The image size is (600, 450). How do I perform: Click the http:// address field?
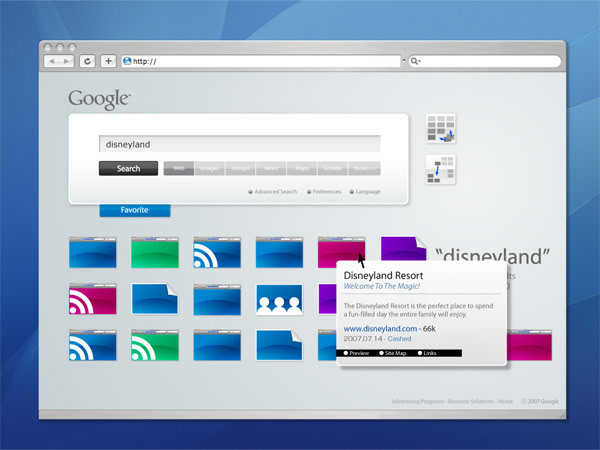pos(261,61)
